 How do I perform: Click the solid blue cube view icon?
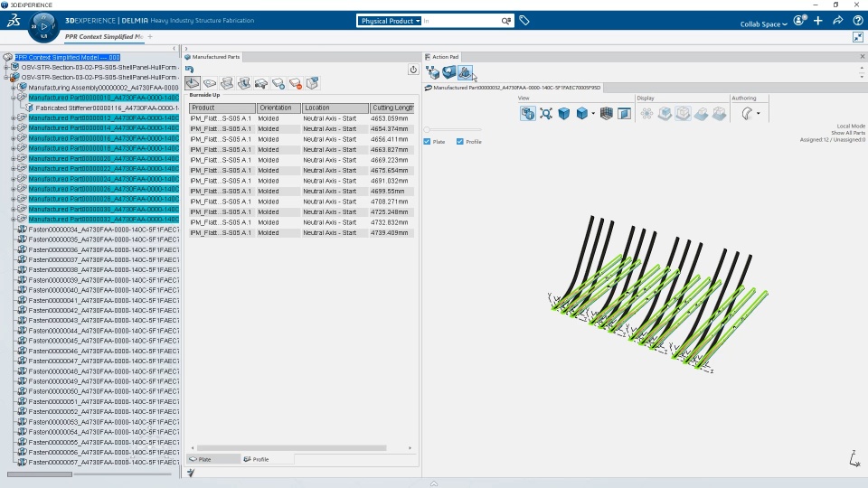563,114
